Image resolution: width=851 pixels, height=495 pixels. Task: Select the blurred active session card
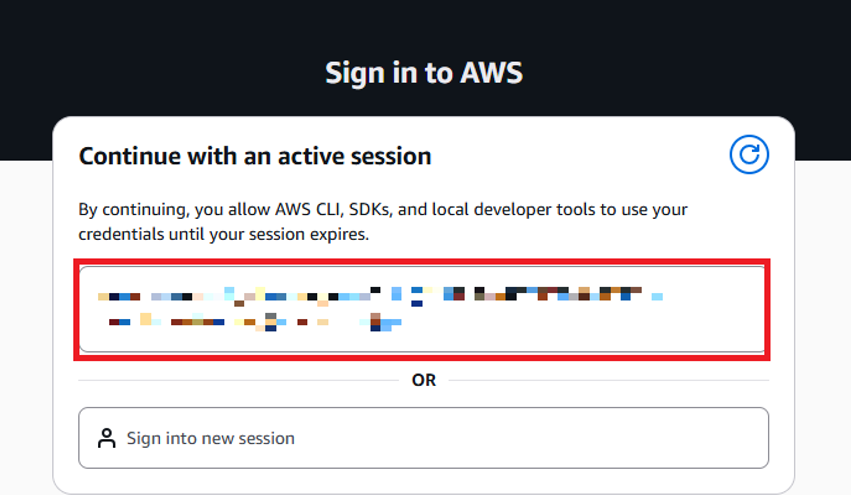(x=423, y=309)
